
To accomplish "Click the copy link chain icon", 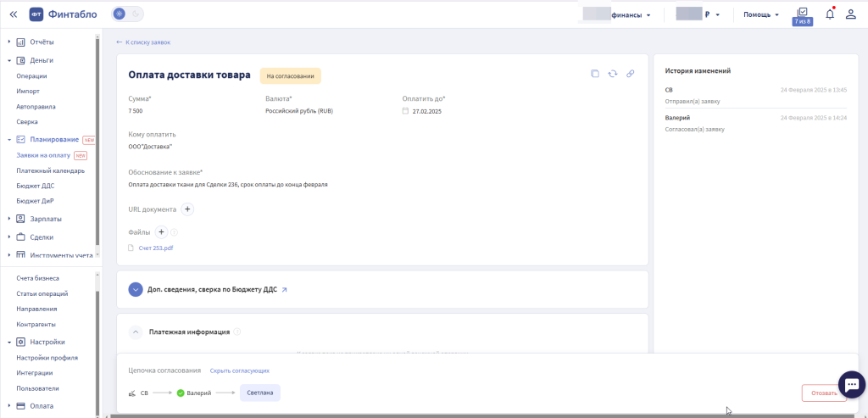I will [x=630, y=74].
